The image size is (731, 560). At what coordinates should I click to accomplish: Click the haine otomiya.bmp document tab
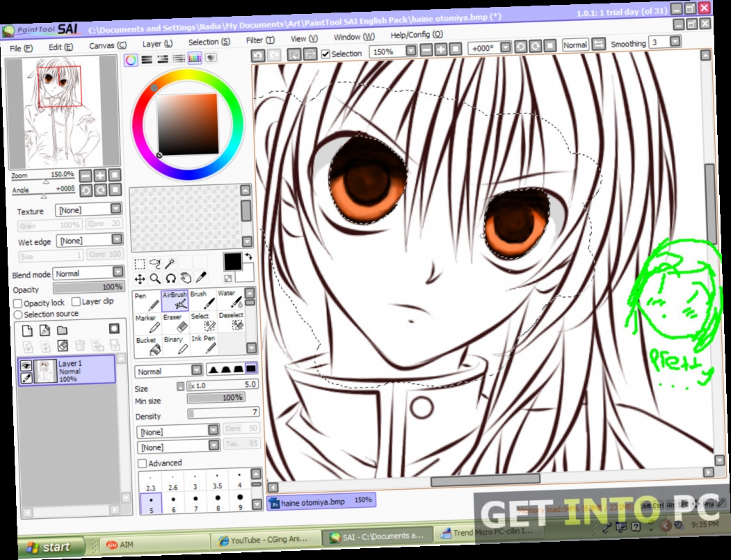click(321, 502)
